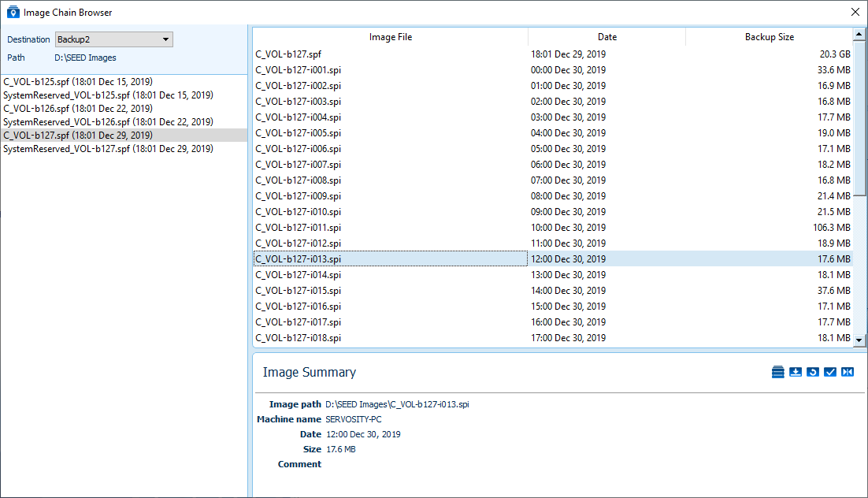
Task: Click the restore download icon in Image Summary
Action: [795, 371]
